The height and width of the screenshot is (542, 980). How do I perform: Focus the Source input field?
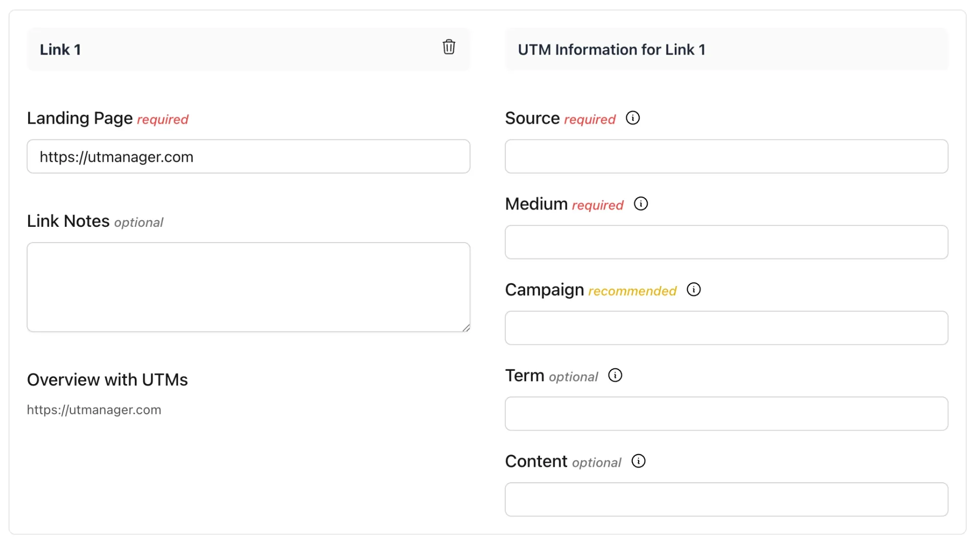[x=726, y=156]
